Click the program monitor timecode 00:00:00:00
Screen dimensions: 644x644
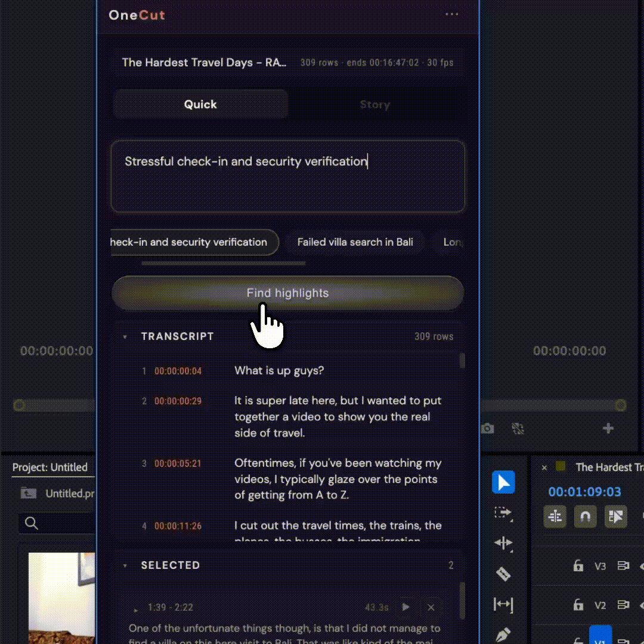tap(569, 351)
